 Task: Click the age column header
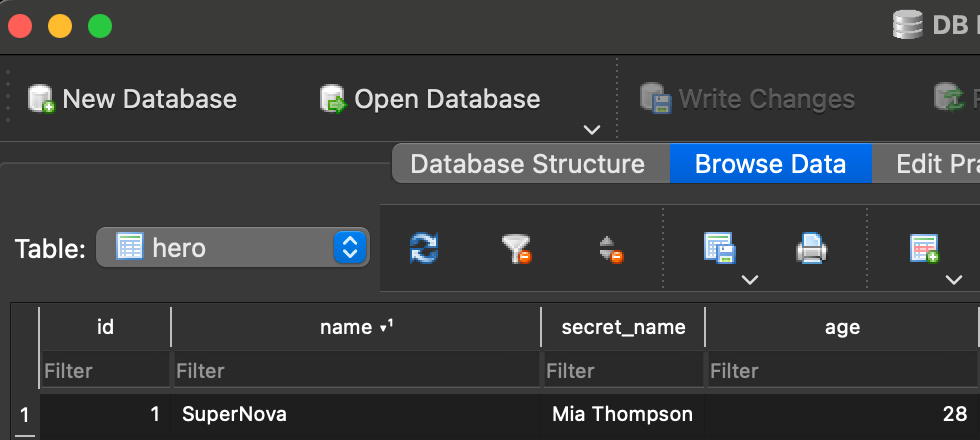click(x=840, y=327)
